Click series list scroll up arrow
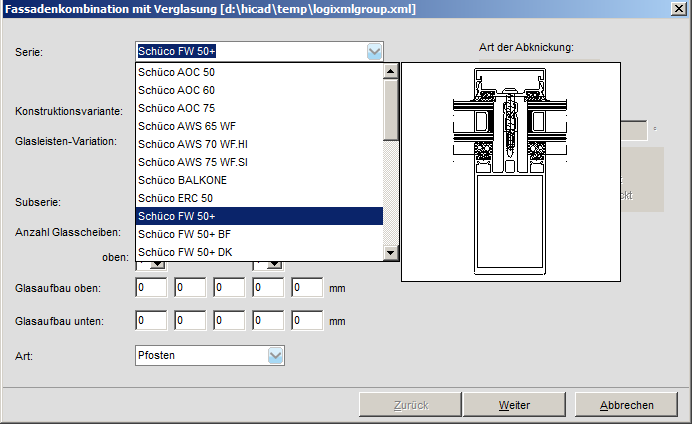Screen dimensions: 692x424 [391, 71]
